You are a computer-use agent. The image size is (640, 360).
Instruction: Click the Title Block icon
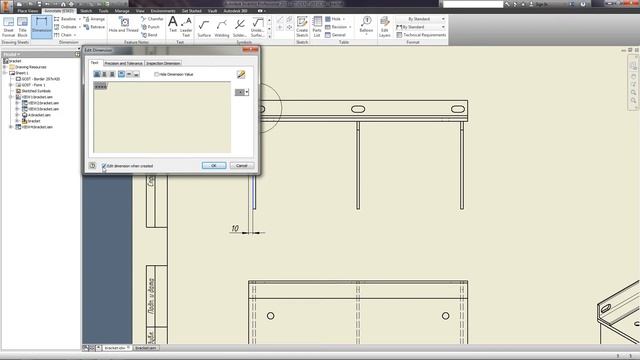(22, 27)
